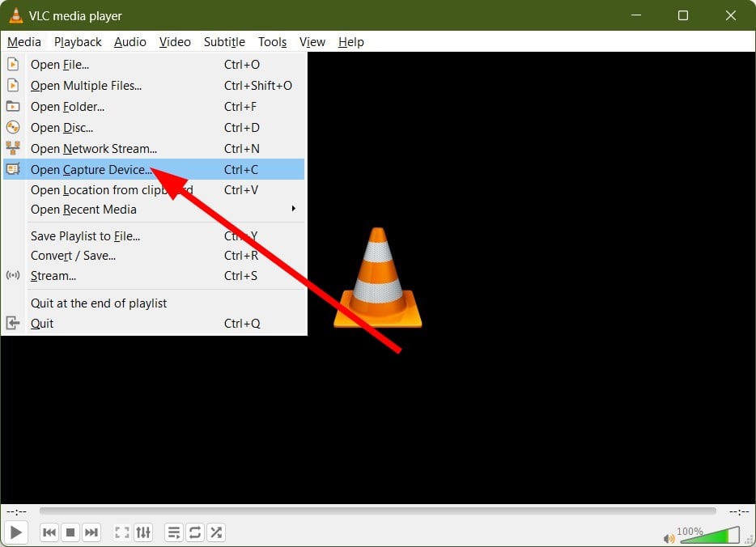The height and width of the screenshot is (547, 756).
Task: Choose Open Network Stream... entry
Action: (154, 148)
